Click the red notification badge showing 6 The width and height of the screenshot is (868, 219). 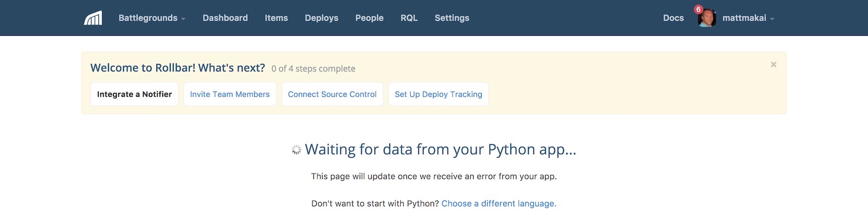click(x=698, y=10)
